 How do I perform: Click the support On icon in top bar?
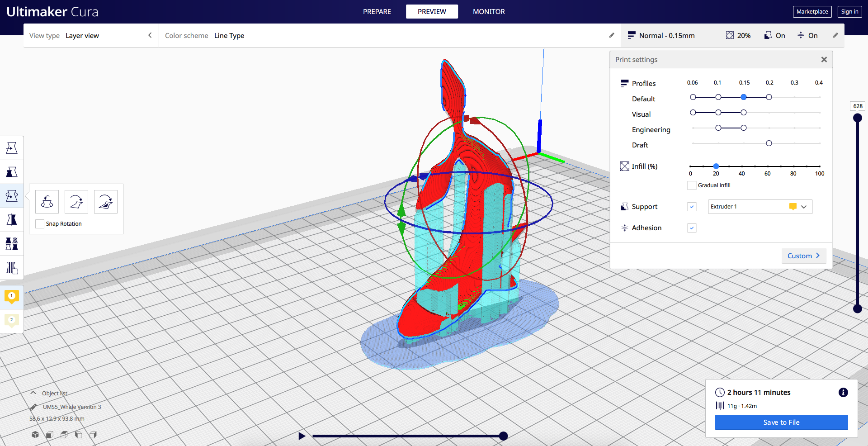[x=768, y=35]
